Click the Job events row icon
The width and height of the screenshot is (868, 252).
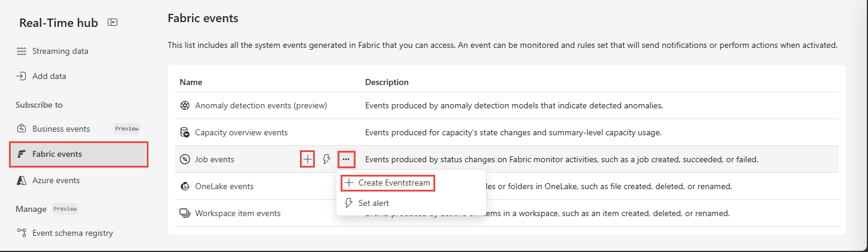coord(185,159)
